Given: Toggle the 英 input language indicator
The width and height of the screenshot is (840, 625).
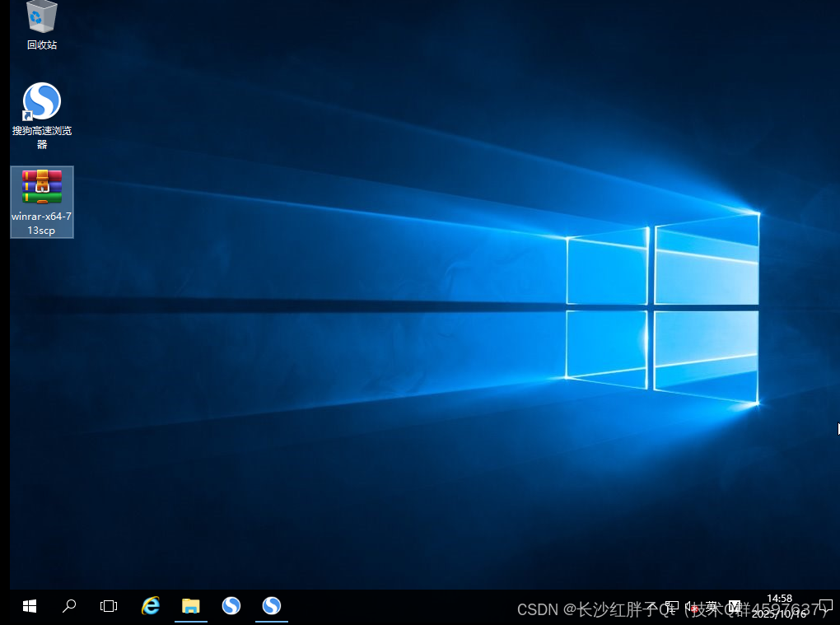Looking at the screenshot, I should [712, 607].
